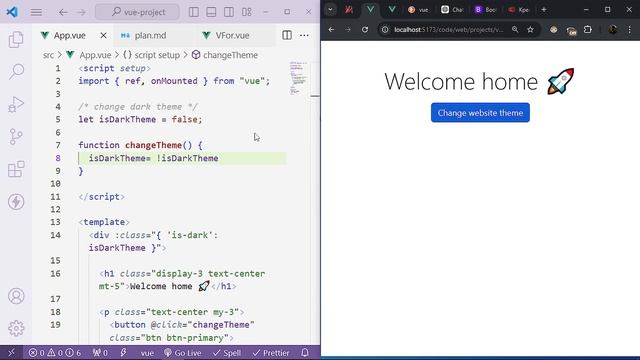This screenshot has width=640, height=360.
Task: Click the false value on line 5
Action: 184,120
